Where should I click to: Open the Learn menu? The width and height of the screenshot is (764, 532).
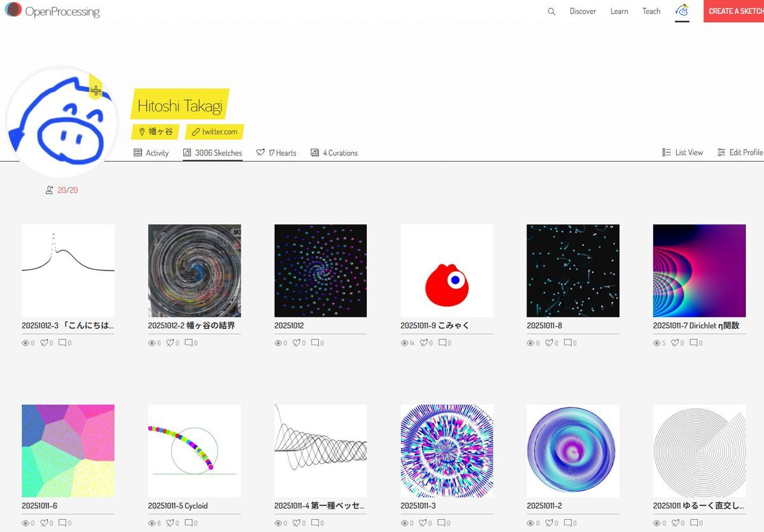619,11
